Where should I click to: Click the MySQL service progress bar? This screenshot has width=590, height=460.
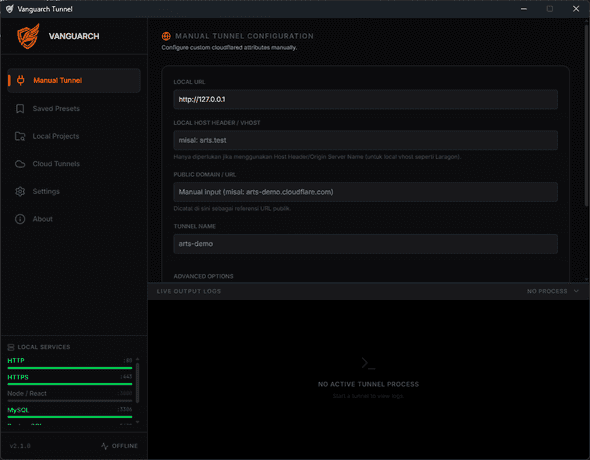pyautogui.click(x=70, y=417)
